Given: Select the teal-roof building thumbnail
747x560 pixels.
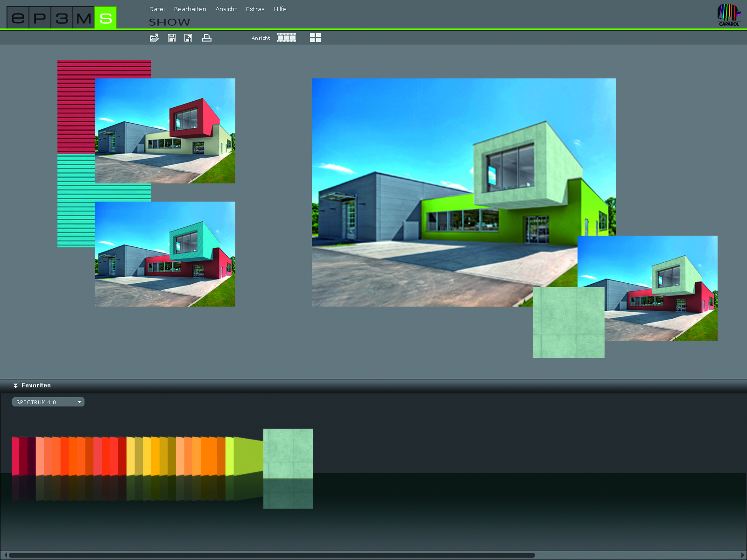Looking at the screenshot, I should click(x=165, y=254).
